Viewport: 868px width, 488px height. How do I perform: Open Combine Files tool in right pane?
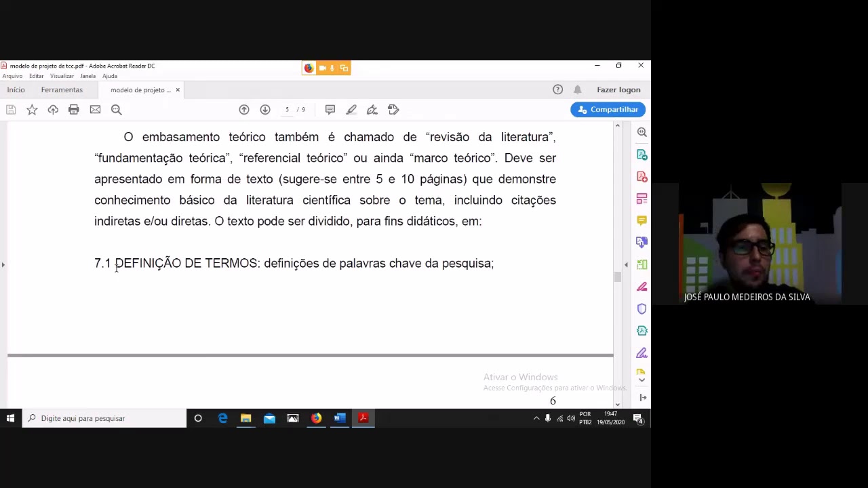(x=642, y=243)
